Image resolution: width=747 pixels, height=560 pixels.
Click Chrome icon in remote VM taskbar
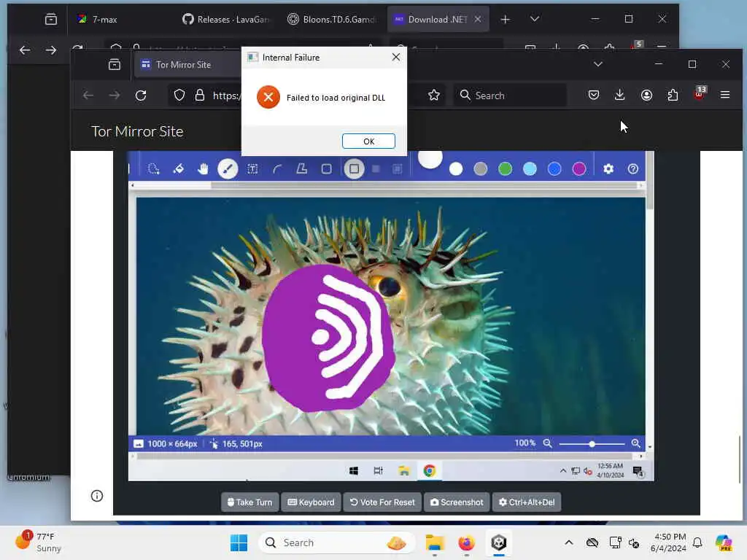429,471
